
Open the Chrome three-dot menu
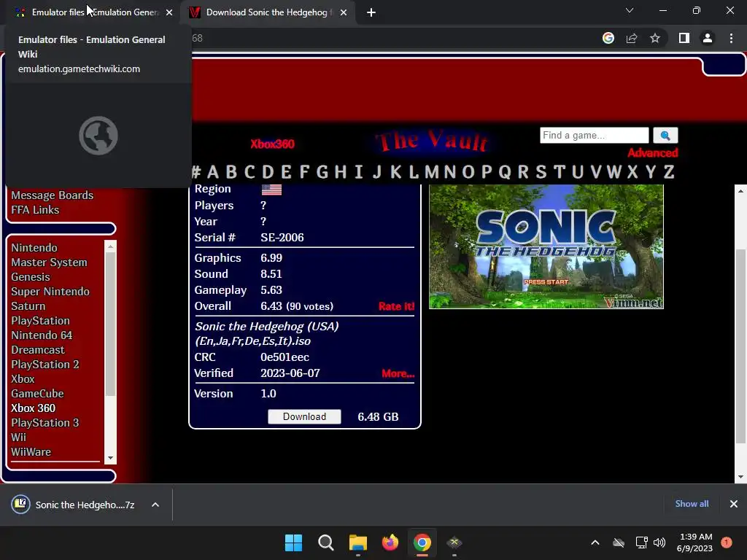(731, 38)
